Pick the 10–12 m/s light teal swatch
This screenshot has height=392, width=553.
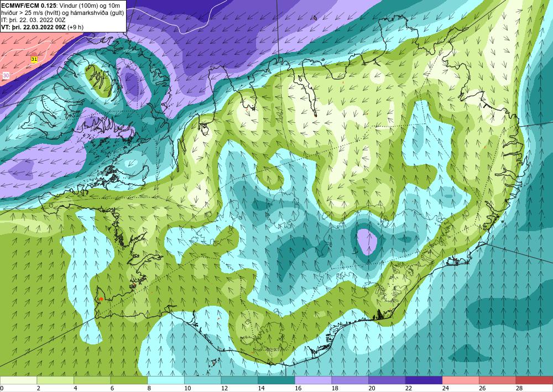[202, 380]
